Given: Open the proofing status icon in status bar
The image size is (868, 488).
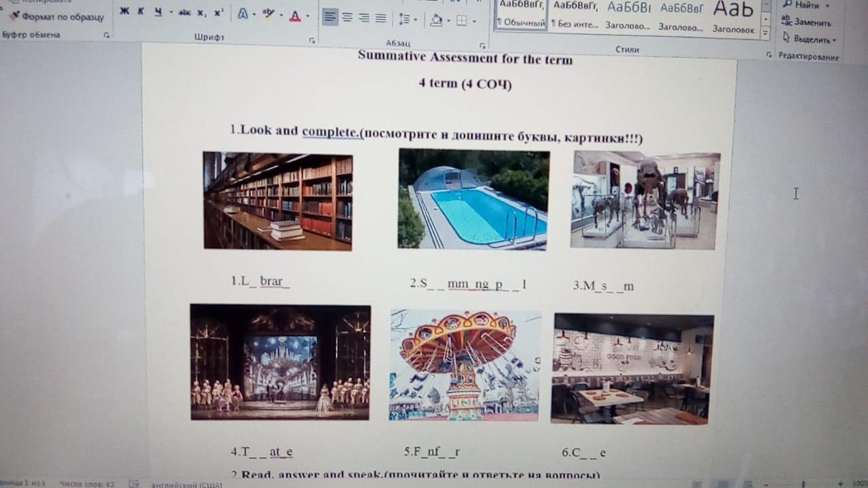Looking at the screenshot, I should pyautogui.click(x=135, y=484).
